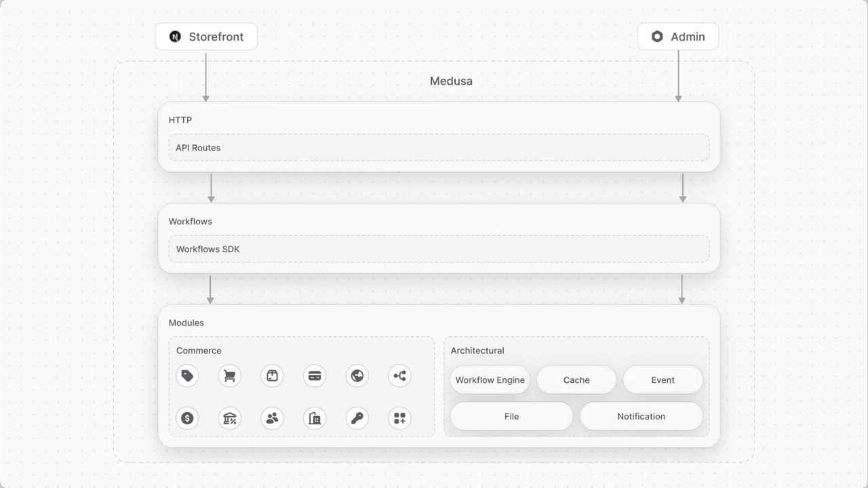Open the key API icon
This screenshot has width=868, height=488.
click(357, 418)
